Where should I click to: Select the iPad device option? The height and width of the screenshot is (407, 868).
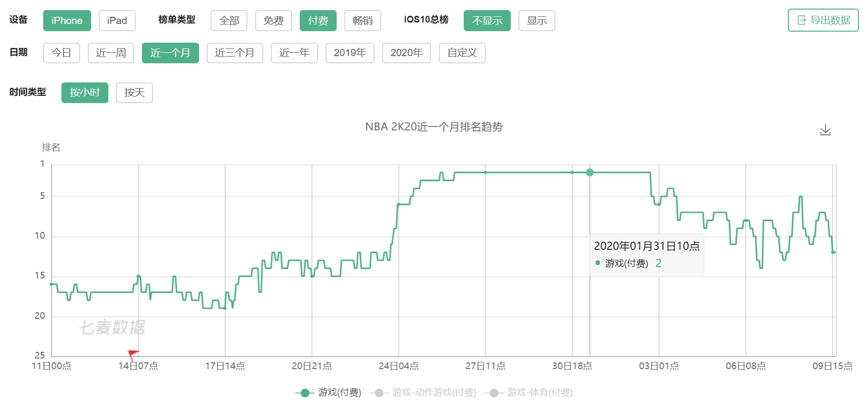117,21
